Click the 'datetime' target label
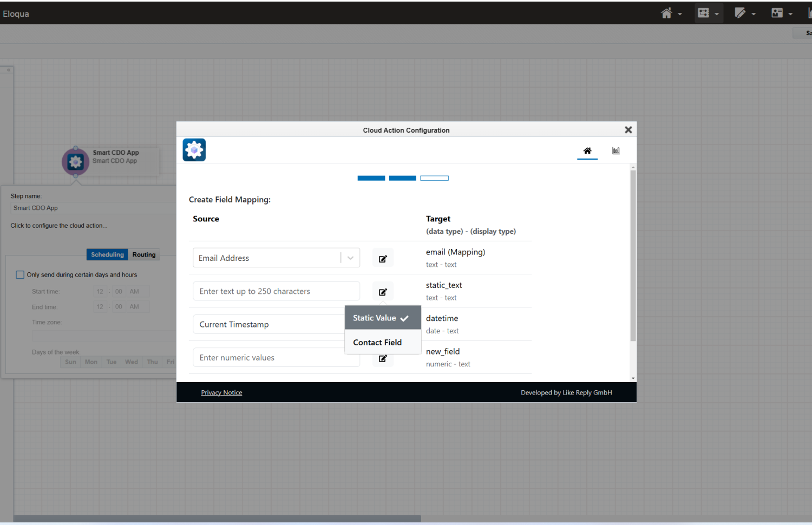This screenshot has width=812, height=525. [442, 318]
